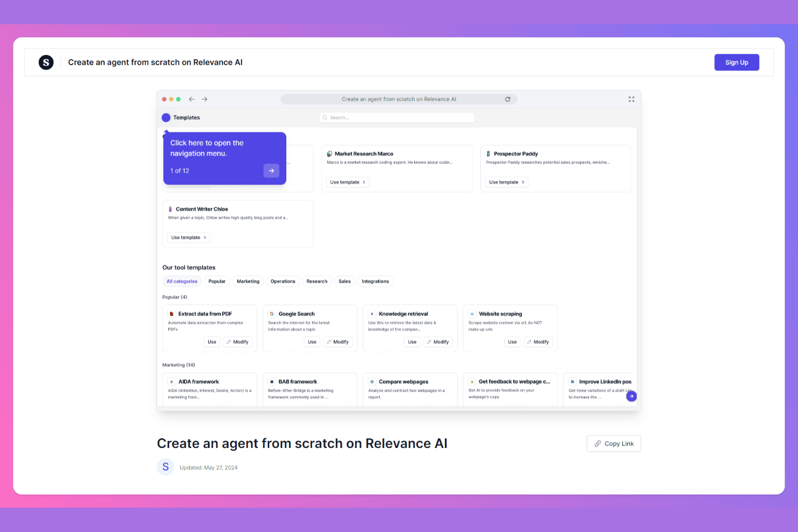
Task: Click the Popular (4) section label
Action: point(175,297)
